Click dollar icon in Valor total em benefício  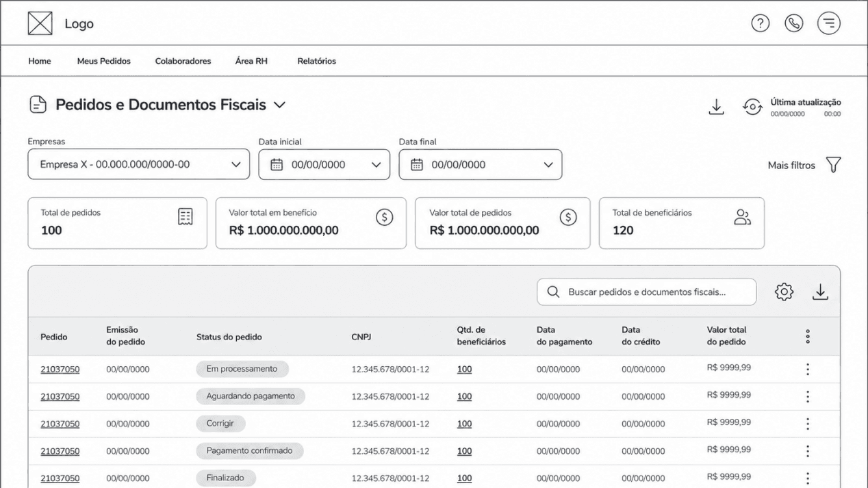384,217
